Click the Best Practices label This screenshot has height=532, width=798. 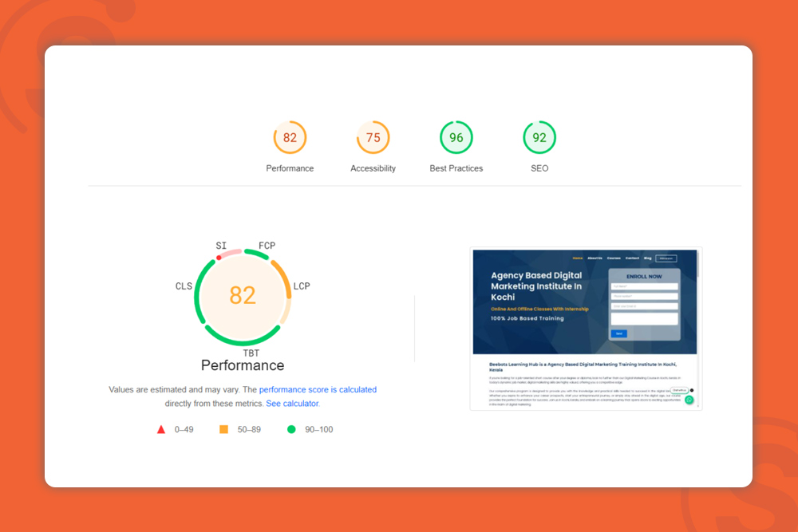point(456,168)
